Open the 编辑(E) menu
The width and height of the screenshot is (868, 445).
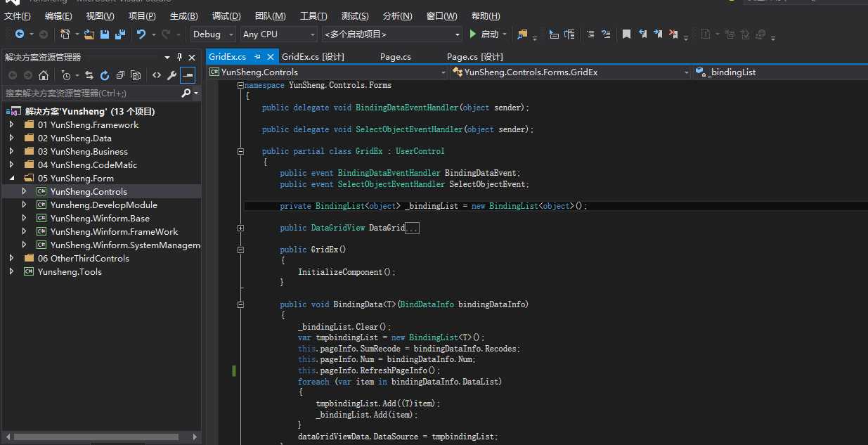(58, 15)
